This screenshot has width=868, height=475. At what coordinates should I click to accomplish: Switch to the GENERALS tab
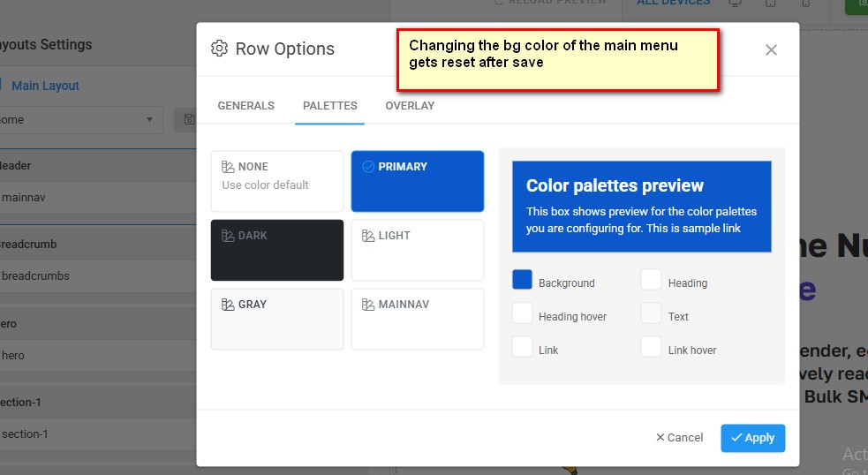pos(245,106)
